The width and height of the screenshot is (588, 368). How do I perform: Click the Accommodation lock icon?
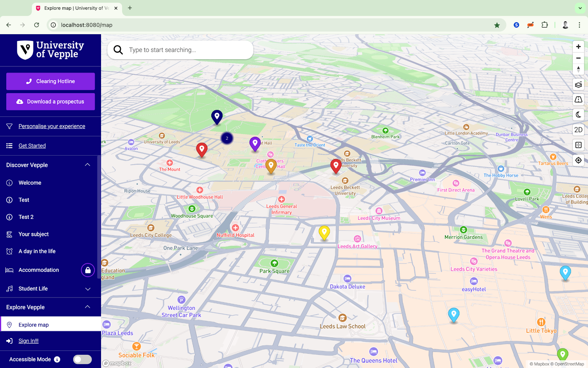[88, 270]
